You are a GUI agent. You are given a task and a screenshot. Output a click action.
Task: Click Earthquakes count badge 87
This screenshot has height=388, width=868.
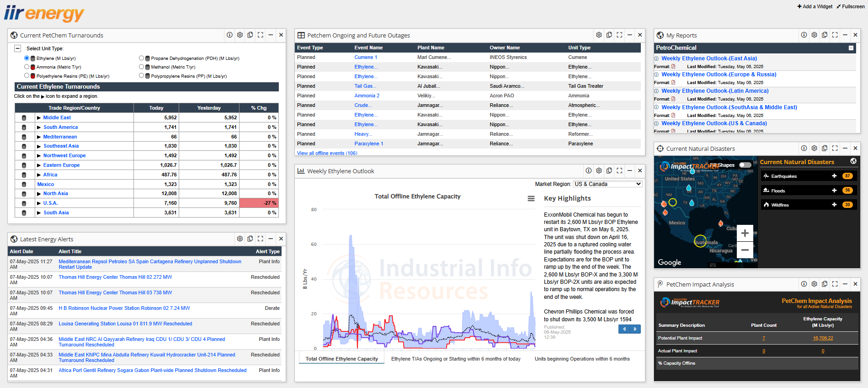tap(847, 176)
